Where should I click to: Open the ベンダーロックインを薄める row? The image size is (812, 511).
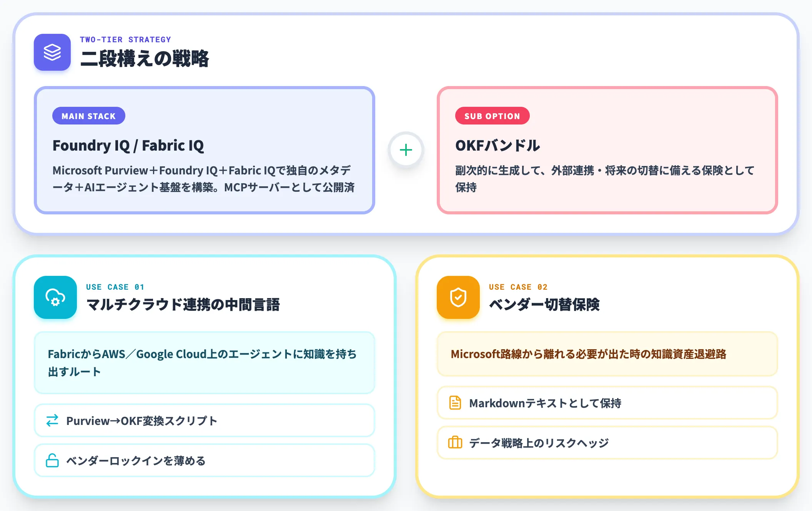click(x=205, y=460)
